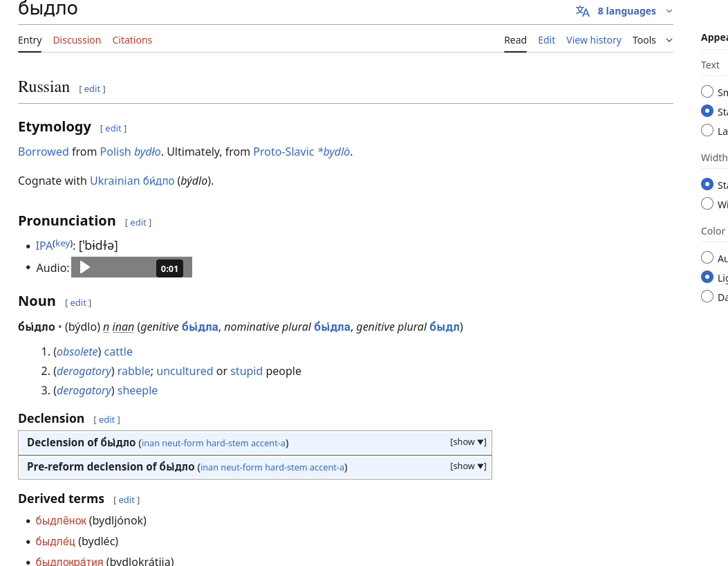Select the Standard text size radio

[707, 111]
